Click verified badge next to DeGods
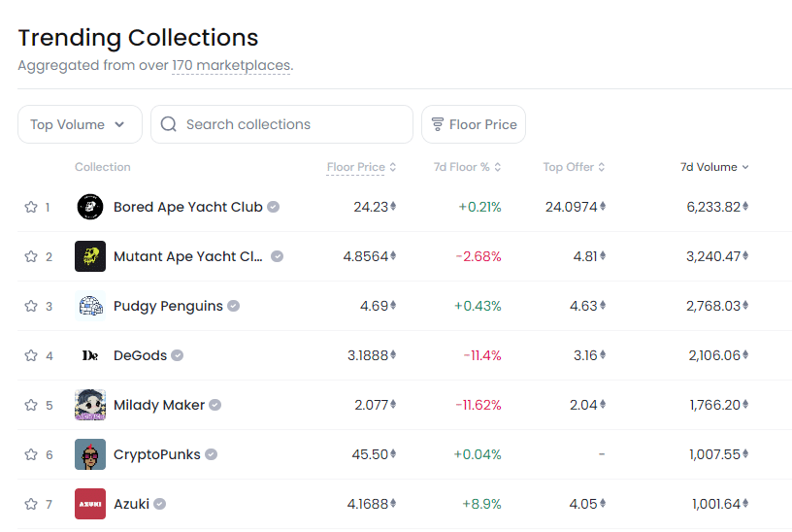Image resolution: width=792 pixels, height=532 pixels. click(x=178, y=355)
